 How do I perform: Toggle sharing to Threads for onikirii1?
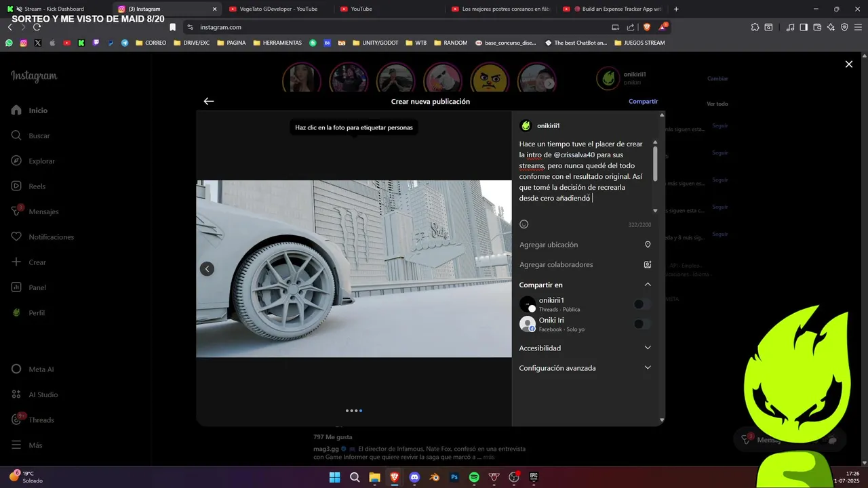point(642,304)
